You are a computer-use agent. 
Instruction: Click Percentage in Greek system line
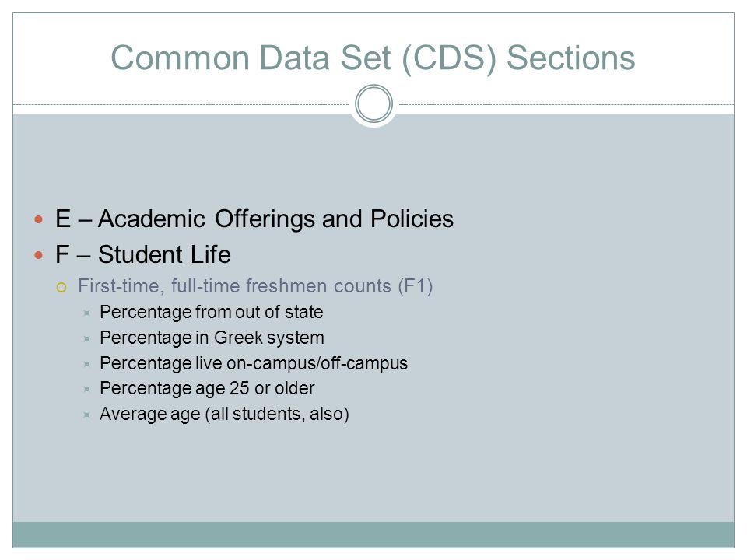(212, 338)
